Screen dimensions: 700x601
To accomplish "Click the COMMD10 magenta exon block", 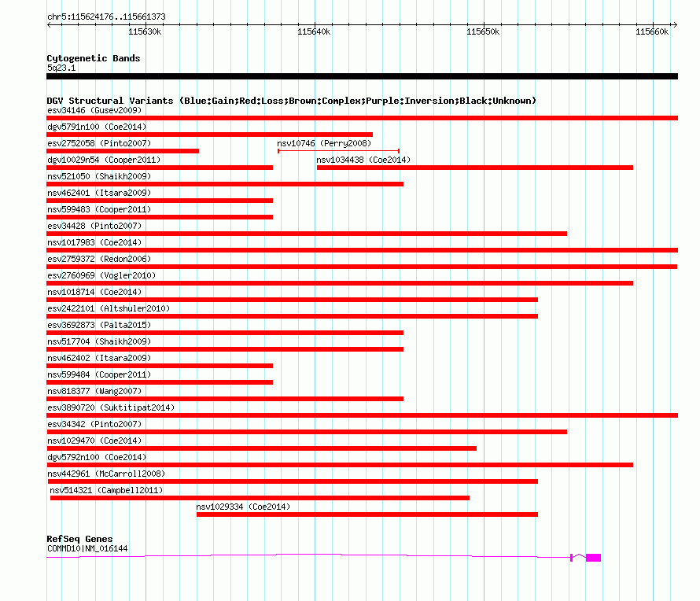I will pos(593,558).
